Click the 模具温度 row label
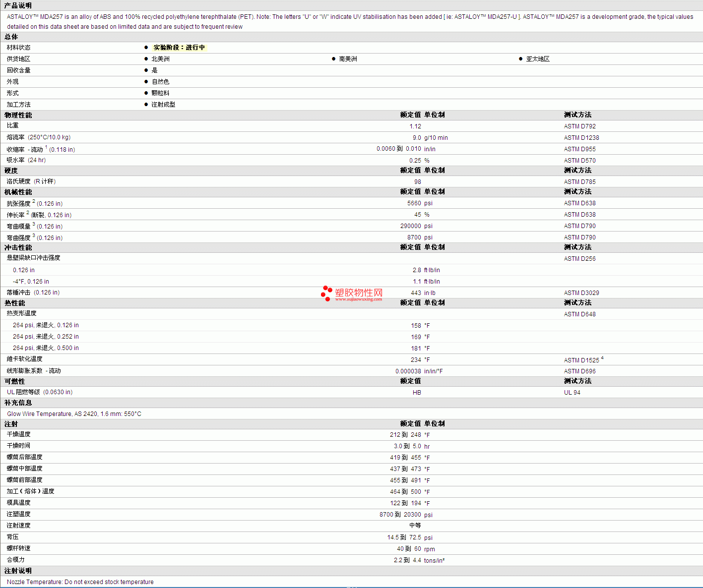The width and height of the screenshot is (703, 588). 18,503
